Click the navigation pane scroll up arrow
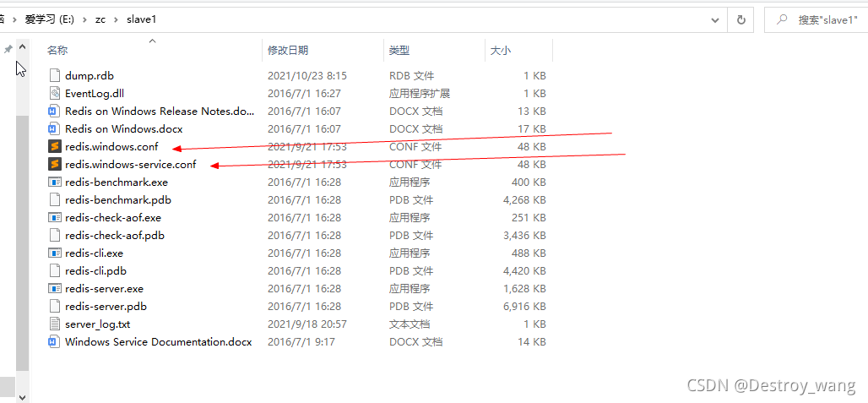 [x=22, y=47]
